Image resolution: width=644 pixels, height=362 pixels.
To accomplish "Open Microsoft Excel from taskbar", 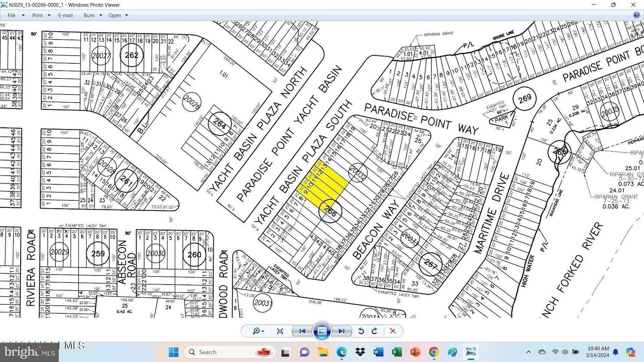I will click(397, 352).
